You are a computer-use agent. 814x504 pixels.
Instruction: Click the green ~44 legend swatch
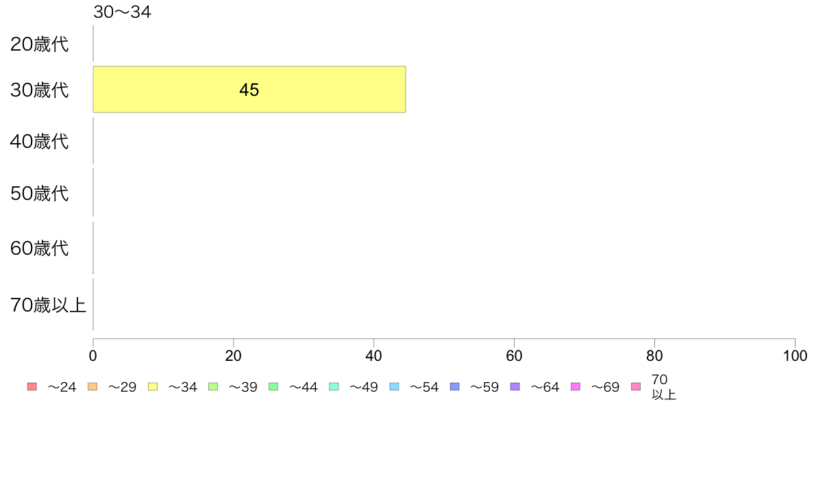click(273, 387)
